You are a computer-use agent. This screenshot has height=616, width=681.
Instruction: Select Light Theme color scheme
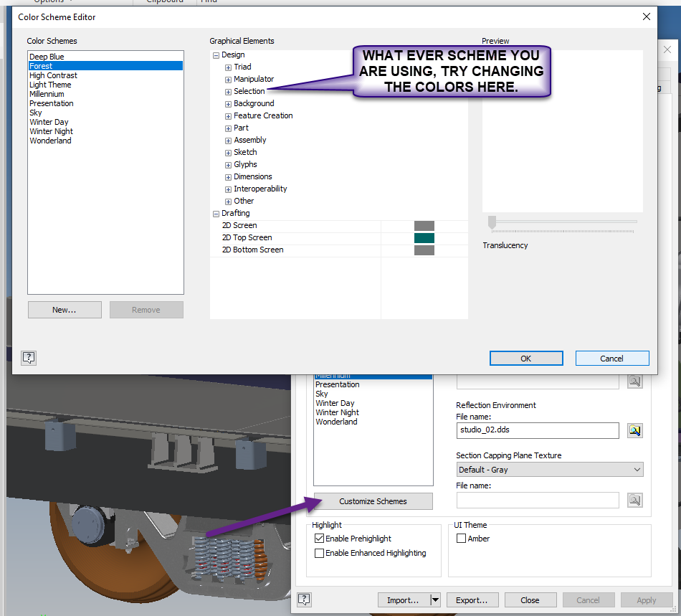(x=105, y=85)
